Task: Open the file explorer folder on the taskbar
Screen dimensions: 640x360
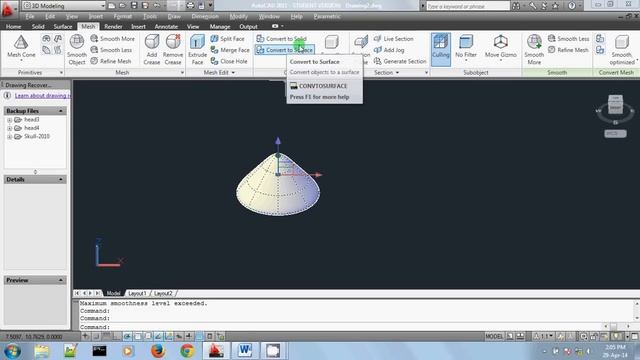Action: (x=41, y=351)
